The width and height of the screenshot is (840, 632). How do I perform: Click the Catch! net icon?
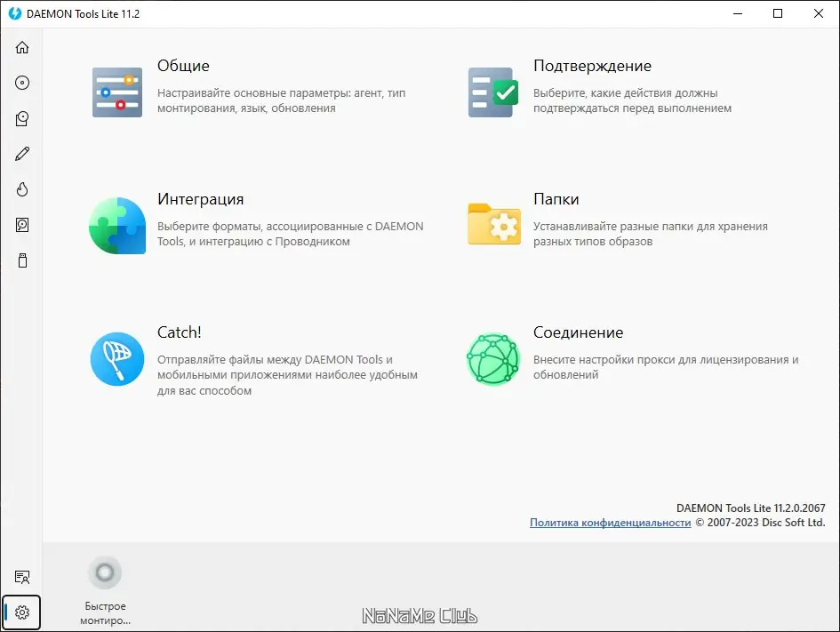[117, 359]
